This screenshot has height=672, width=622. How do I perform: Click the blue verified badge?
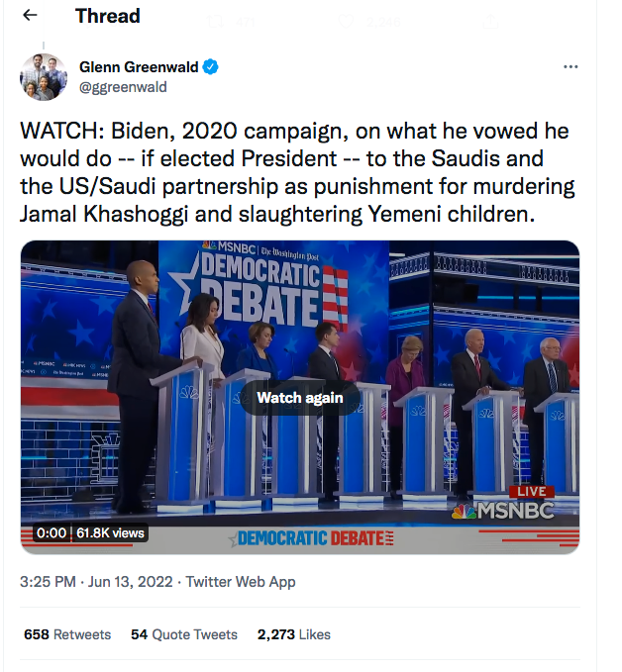coord(210,67)
